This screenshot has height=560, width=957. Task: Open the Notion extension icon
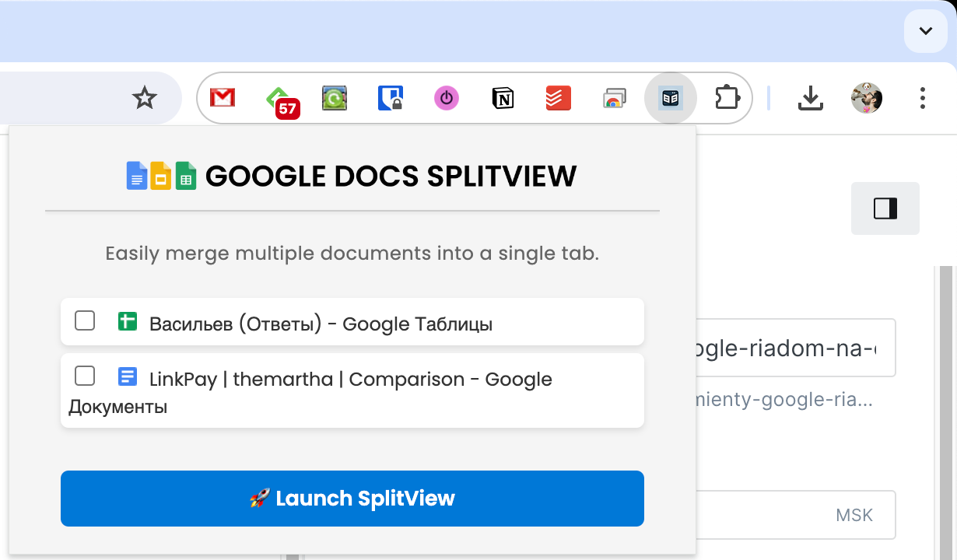503,98
